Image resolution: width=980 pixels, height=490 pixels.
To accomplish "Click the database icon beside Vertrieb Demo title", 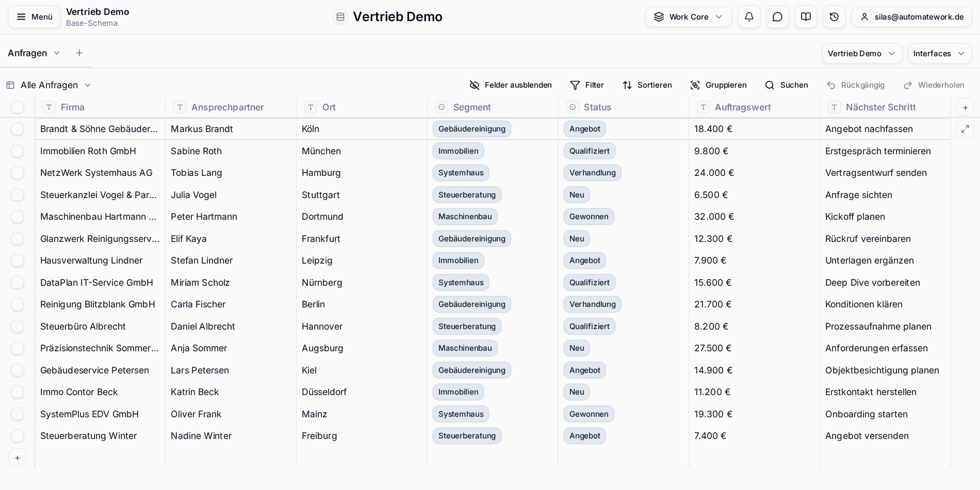I will (x=340, y=17).
